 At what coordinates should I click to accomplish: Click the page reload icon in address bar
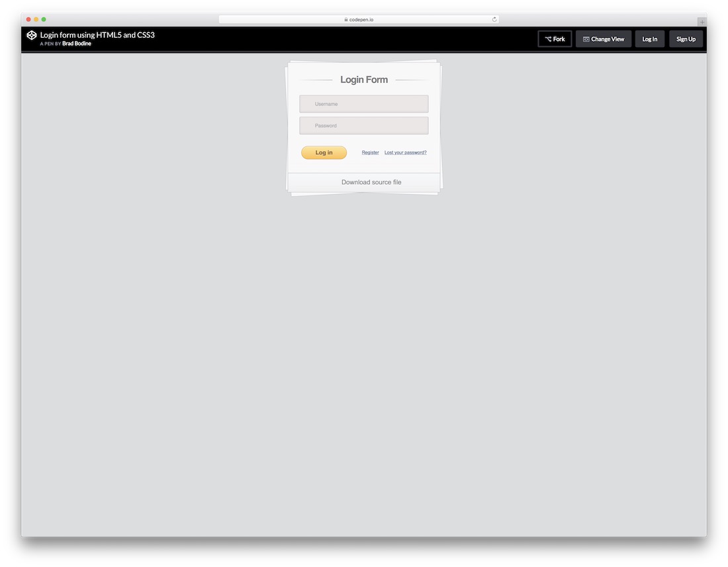494,19
